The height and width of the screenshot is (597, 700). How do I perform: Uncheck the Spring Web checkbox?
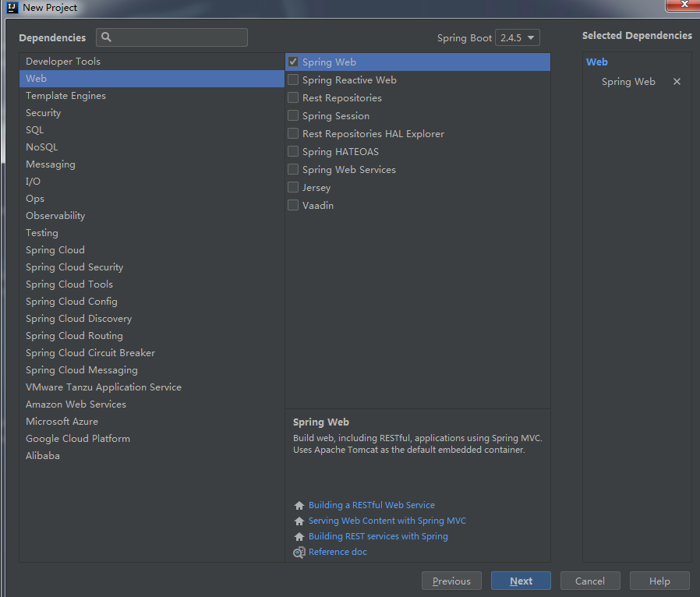[293, 62]
